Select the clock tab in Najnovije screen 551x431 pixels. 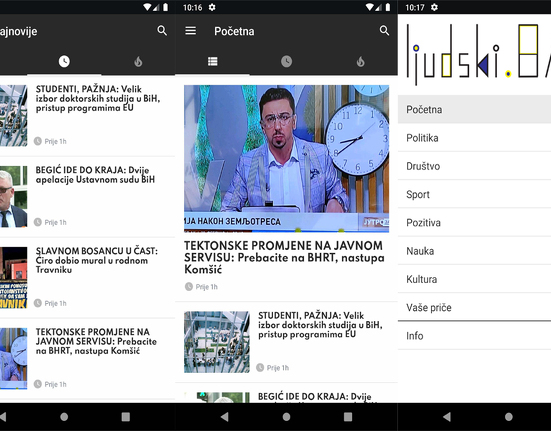tap(64, 61)
